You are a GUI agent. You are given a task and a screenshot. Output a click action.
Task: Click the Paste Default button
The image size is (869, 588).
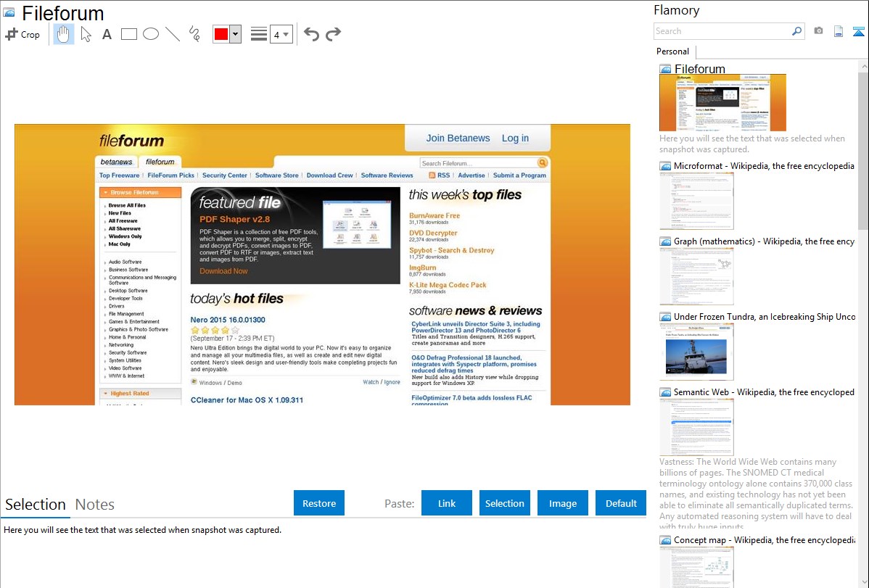(x=621, y=503)
